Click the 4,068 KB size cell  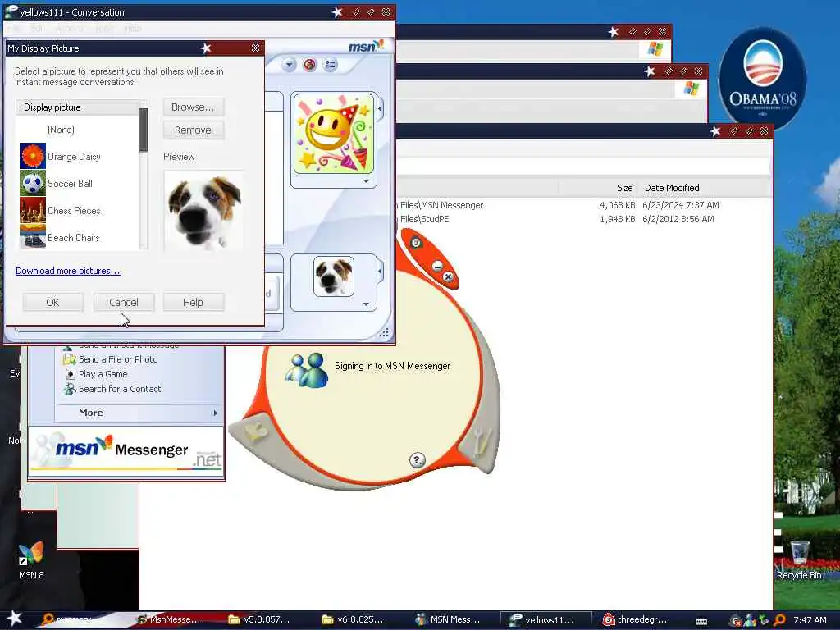pyautogui.click(x=617, y=205)
